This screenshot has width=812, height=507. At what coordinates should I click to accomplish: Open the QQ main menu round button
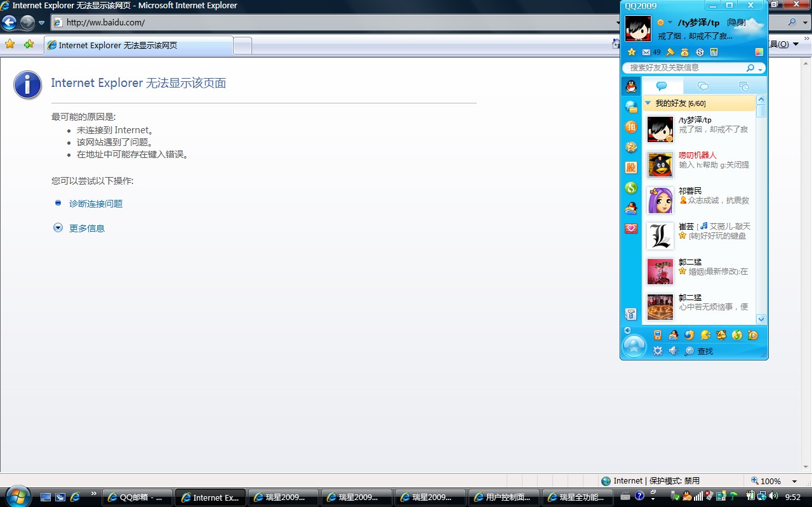[x=634, y=346]
